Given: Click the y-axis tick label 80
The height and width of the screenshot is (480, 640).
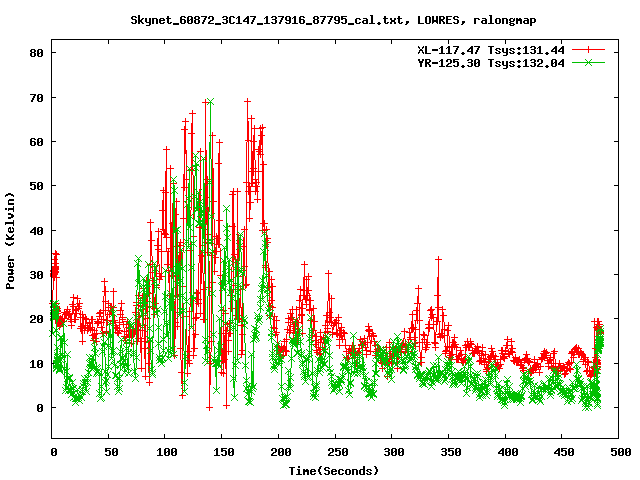Looking at the screenshot, I should click(x=36, y=53).
